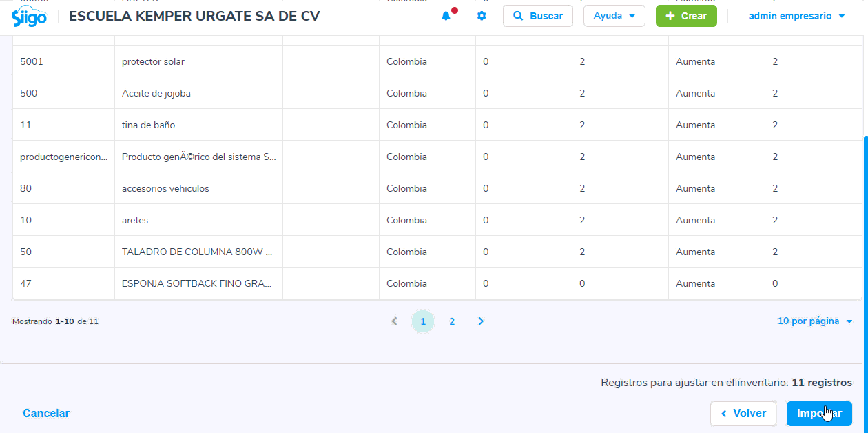Click the vertical scrollbar on the right

tap(865, 207)
